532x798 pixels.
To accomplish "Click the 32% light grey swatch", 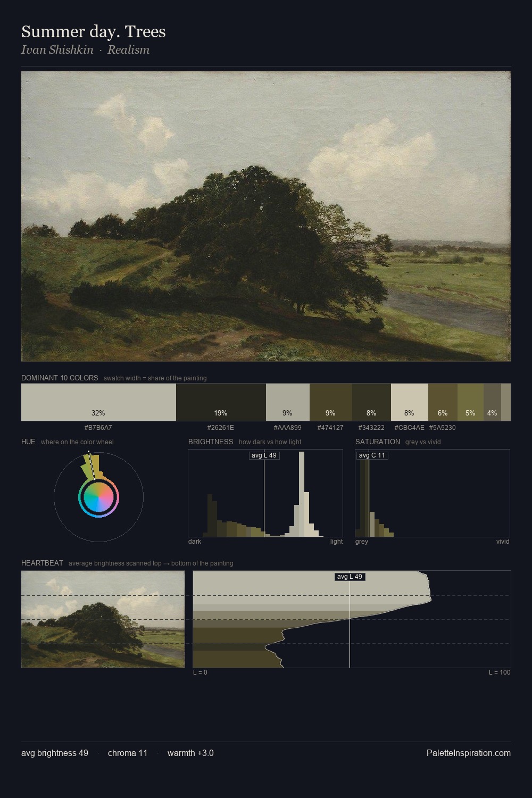I will pyautogui.click(x=98, y=402).
